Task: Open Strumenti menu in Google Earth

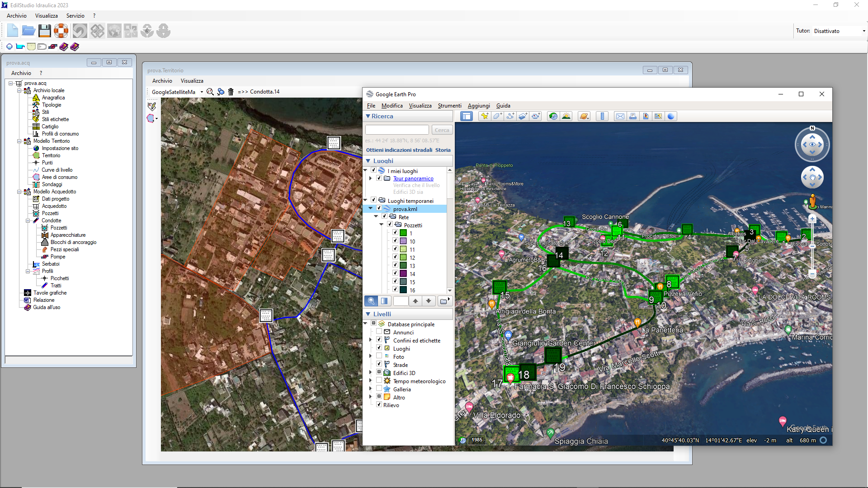Action: (449, 106)
